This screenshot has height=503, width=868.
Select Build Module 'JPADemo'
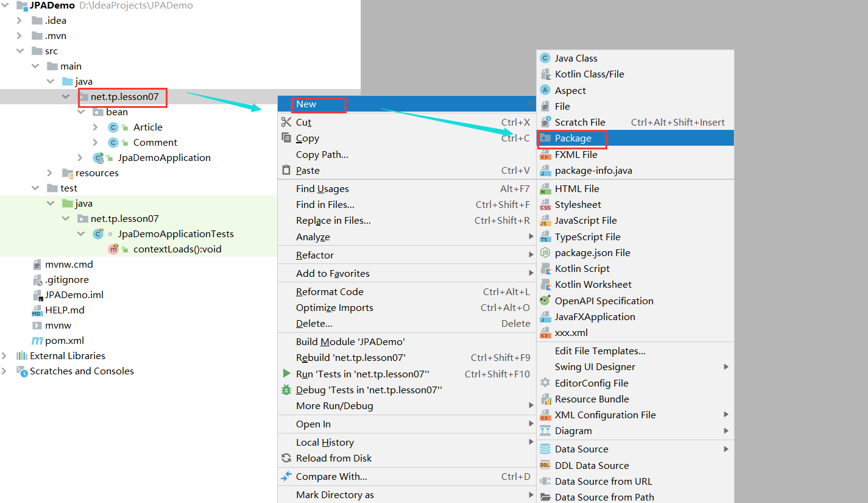click(407, 341)
